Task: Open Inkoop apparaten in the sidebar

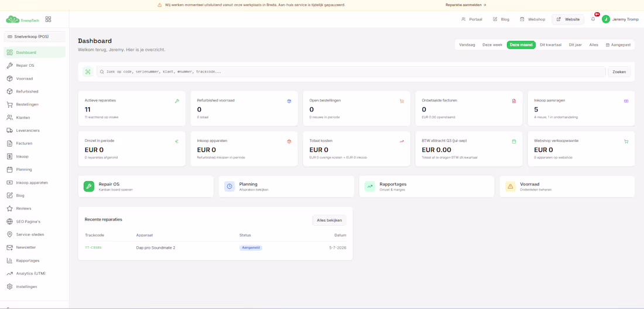Action: [35, 182]
